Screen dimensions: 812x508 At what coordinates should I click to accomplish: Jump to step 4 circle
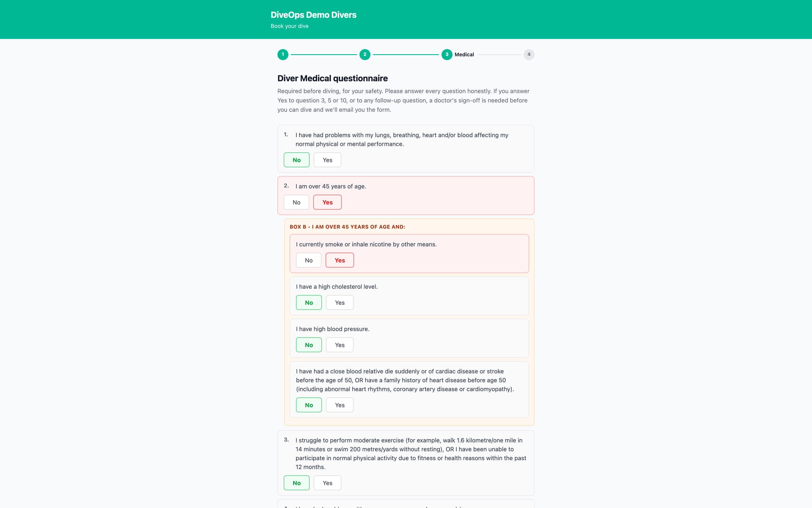pyautogui.click(x=529, y=55)
